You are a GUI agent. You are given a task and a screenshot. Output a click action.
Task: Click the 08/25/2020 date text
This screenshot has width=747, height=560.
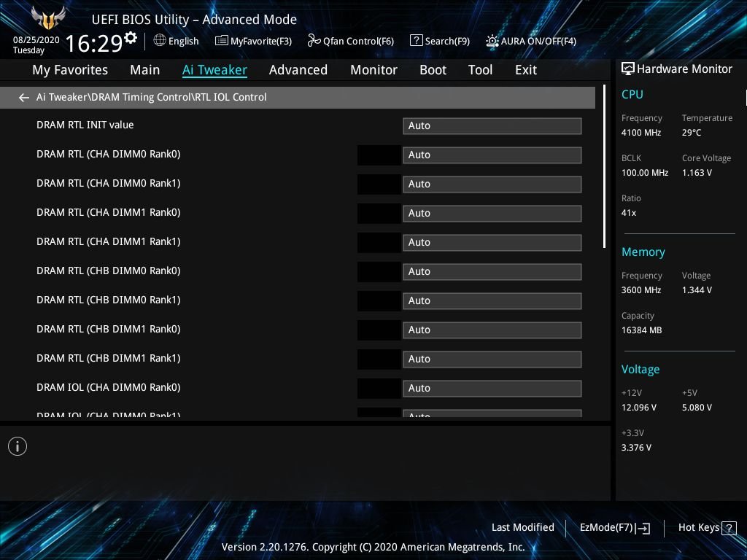point(36,40)
